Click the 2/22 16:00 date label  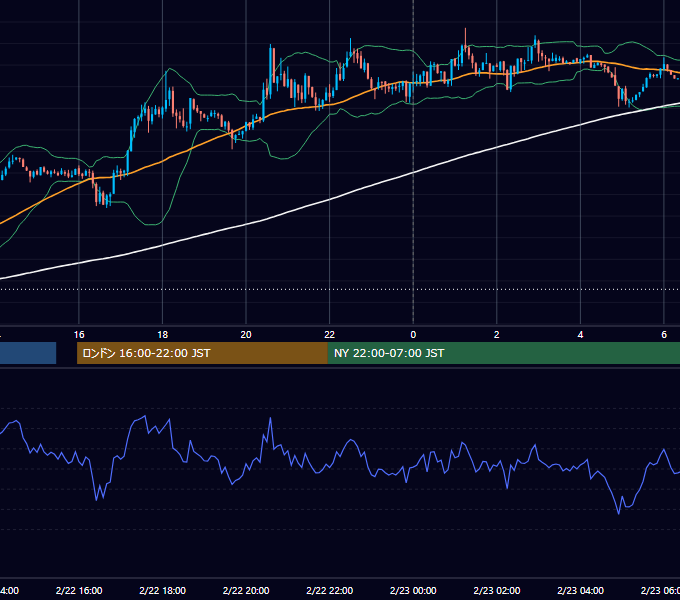point(79,590)
